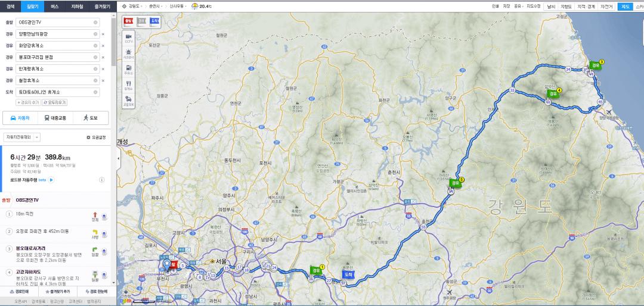Screen dimensions: 644x306
Task: Remove the 화양강휴게소 waypoint
Action: pyautogui.click(x=103, y=45)
